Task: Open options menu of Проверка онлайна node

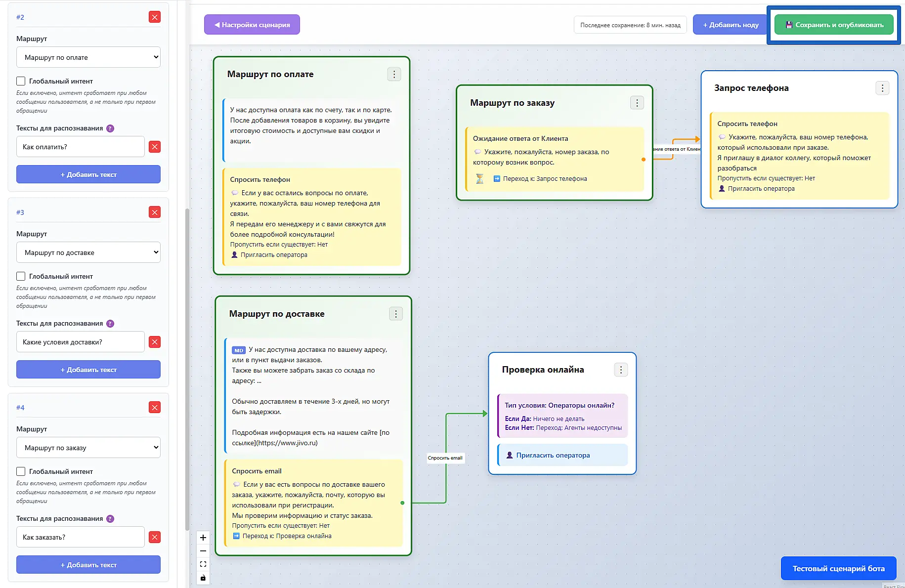Action: click(621, 370)
